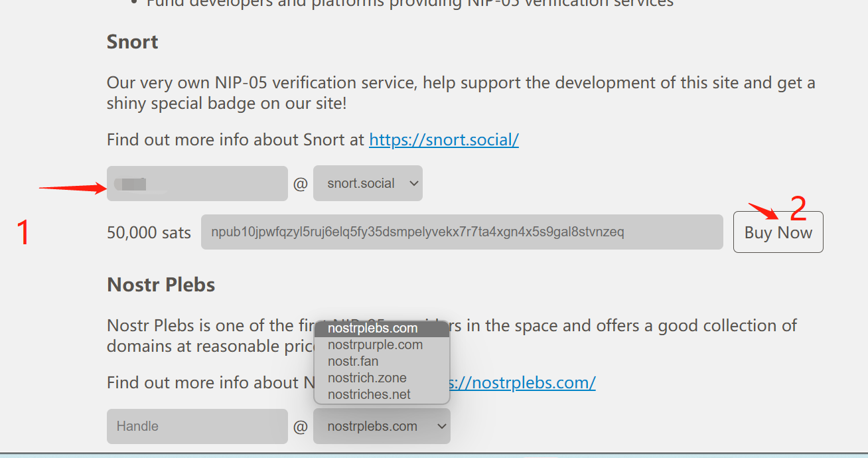868x458 pixels.
Task: Select nostr.fan in the dropdown list
Action: (382, 362)
